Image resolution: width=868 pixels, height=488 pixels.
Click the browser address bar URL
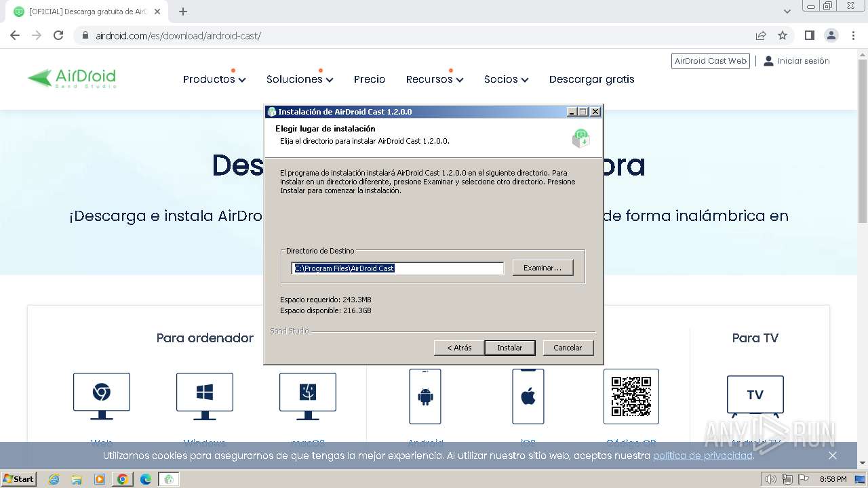pos(178,35)
